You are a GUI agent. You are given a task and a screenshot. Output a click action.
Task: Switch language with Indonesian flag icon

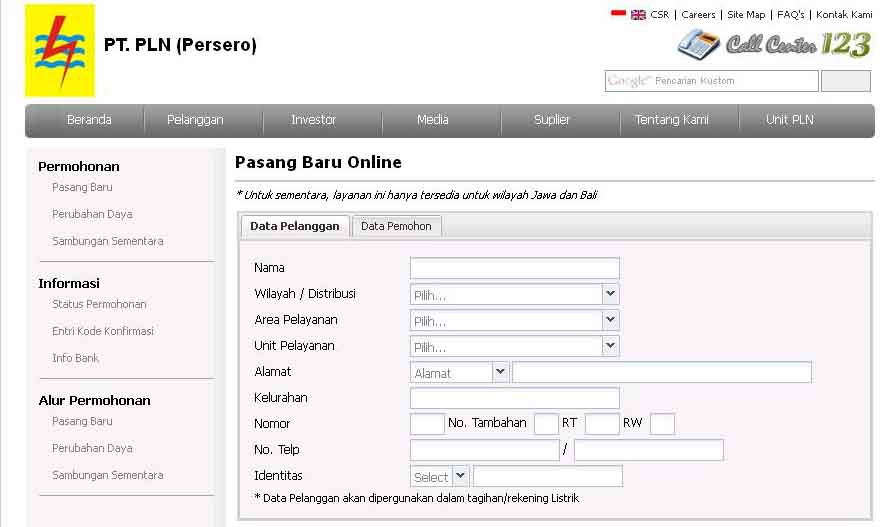pos(618,14)
